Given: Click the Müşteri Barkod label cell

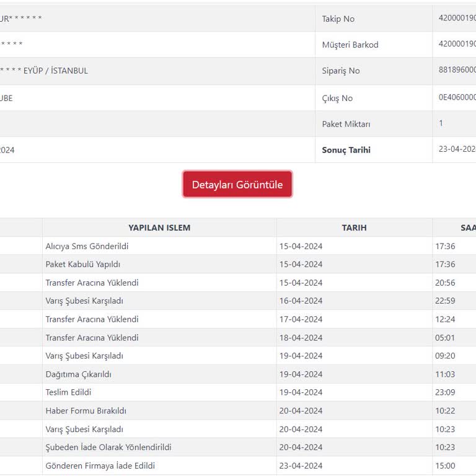Looking at the screenshot, I should 374,45.
